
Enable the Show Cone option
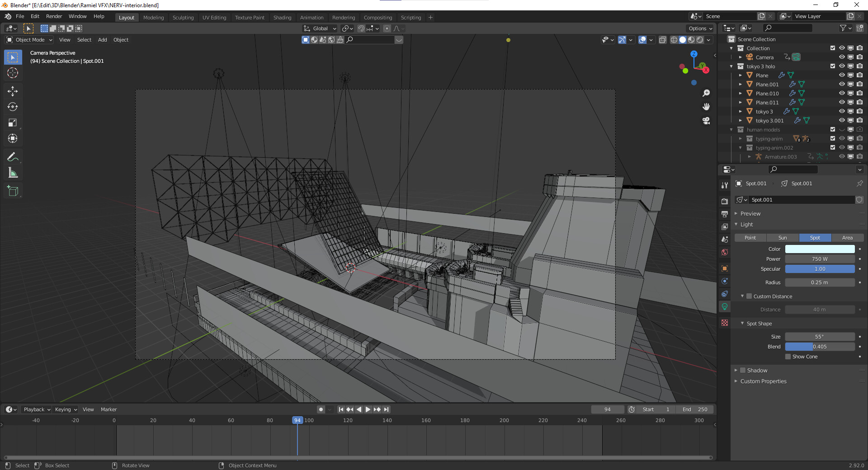tap(788, 357)
